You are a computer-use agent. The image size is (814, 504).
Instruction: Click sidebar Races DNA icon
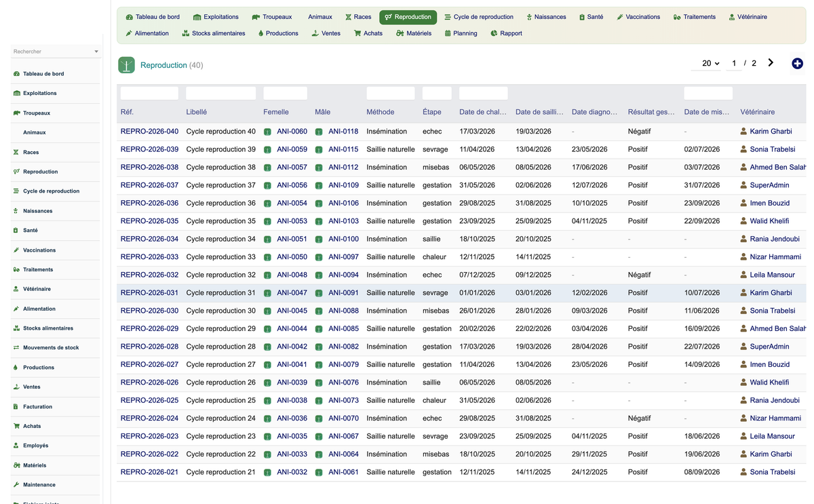pyautogui.click(x=16, y=152)
